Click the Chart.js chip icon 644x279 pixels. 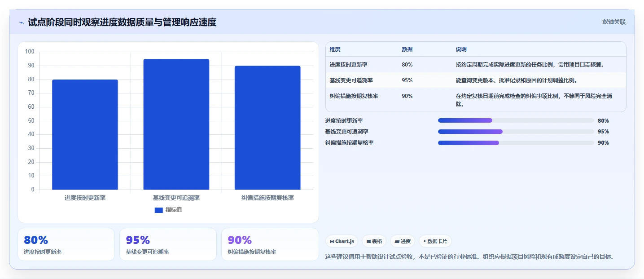click(332, 241)
